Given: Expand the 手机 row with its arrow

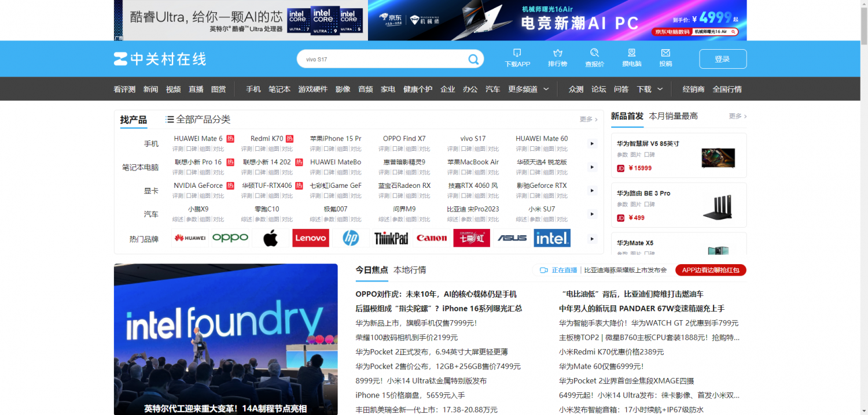Looking at the screenshot, I should point(592,143).
